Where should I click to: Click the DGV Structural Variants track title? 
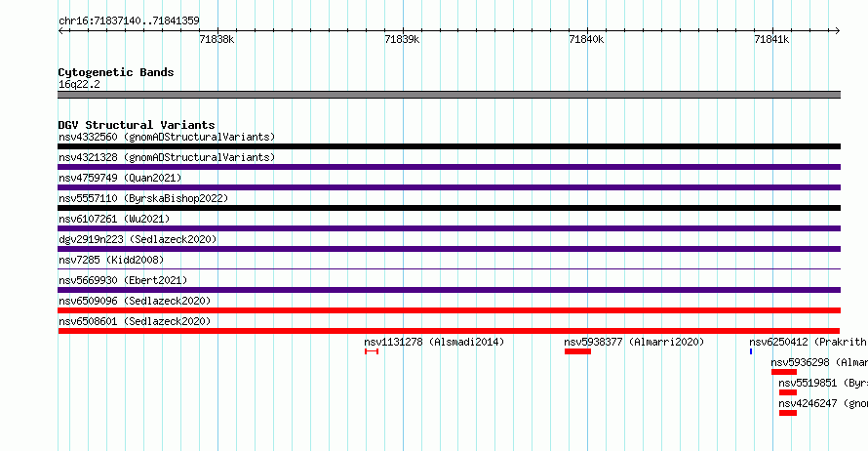(137, 125)
